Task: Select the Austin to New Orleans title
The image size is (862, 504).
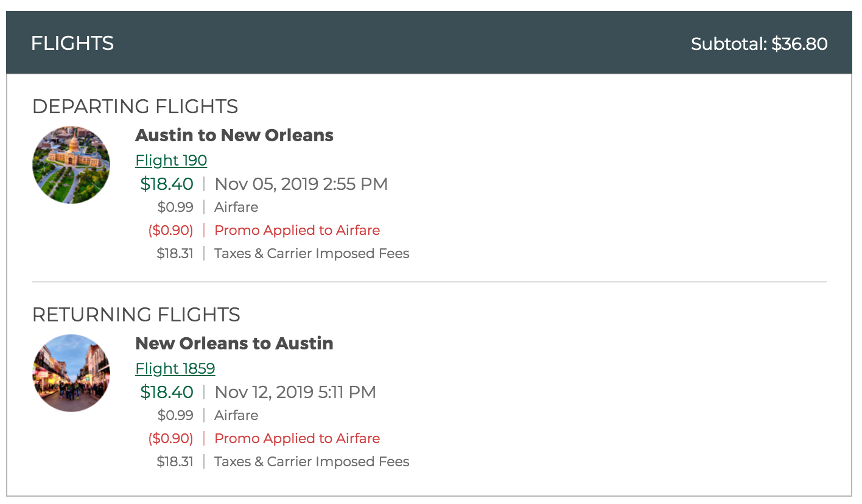Action: point(234,135)
